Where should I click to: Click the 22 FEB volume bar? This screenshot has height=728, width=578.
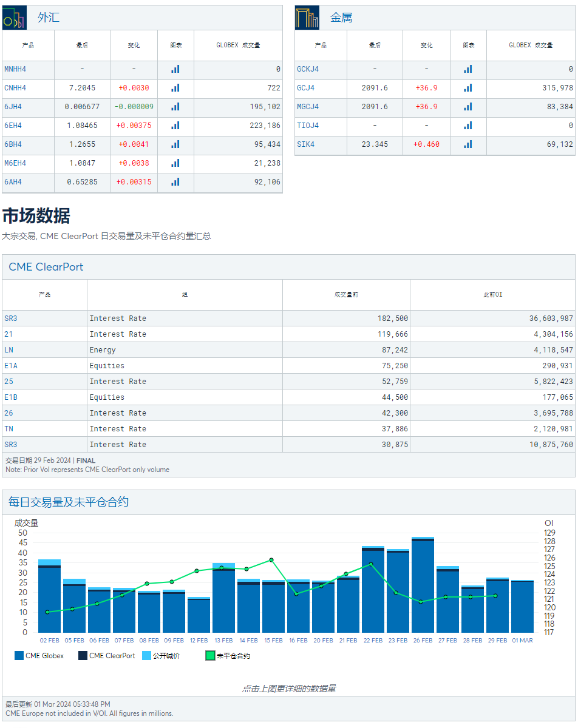[x=373, y=590]
